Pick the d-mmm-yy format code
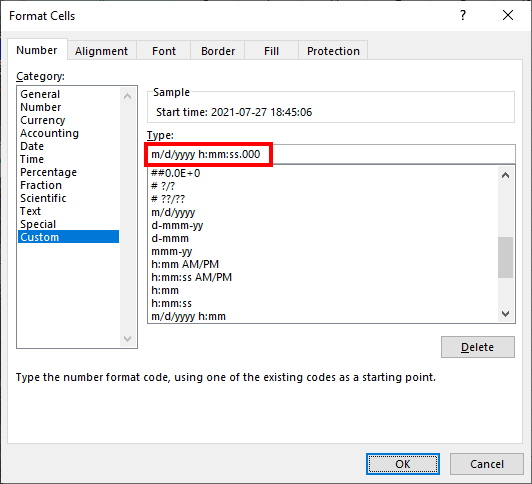The width and height of the screenshot is (532, 484). (177, 225)
